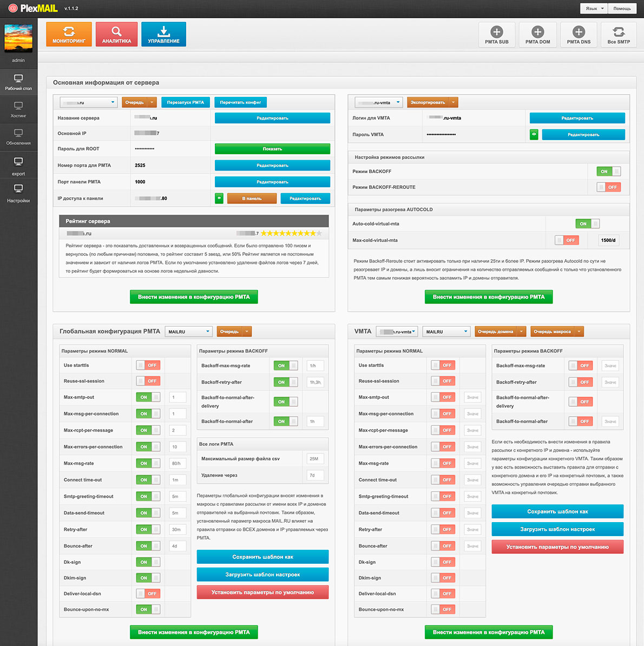
Task: Expand the Очередь макроса dropdown
Action: (x=579, y=332)
